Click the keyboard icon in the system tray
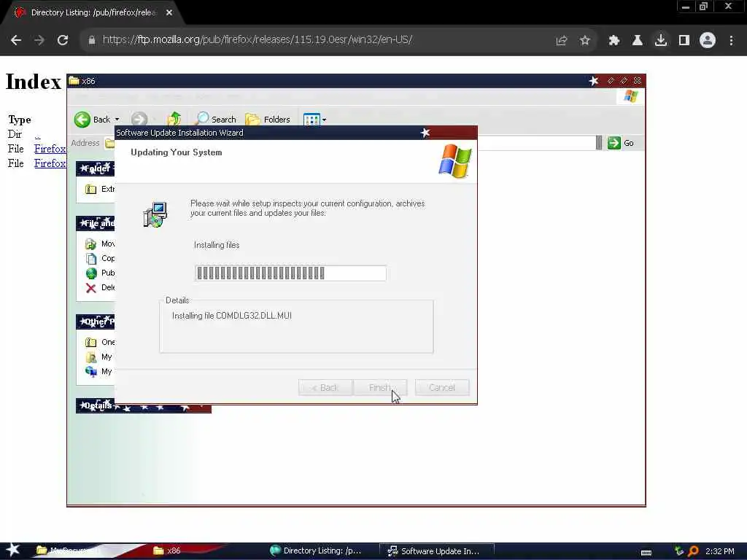The image size is (747, 560). click(646, 552)
